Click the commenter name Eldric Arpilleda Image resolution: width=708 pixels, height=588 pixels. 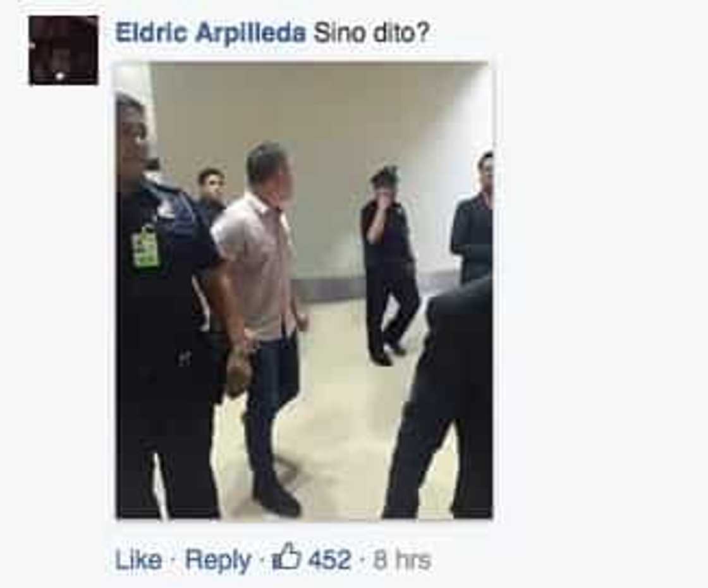[211, 33]
